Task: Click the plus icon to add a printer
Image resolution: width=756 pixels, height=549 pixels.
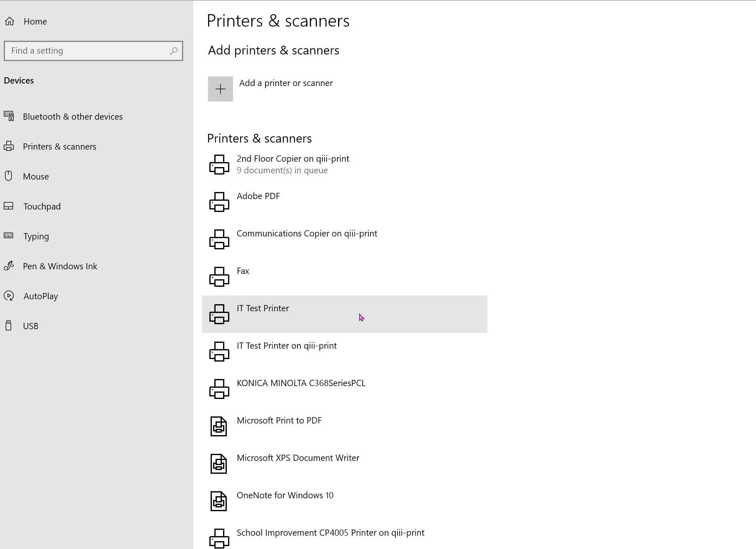Action: 220,89
